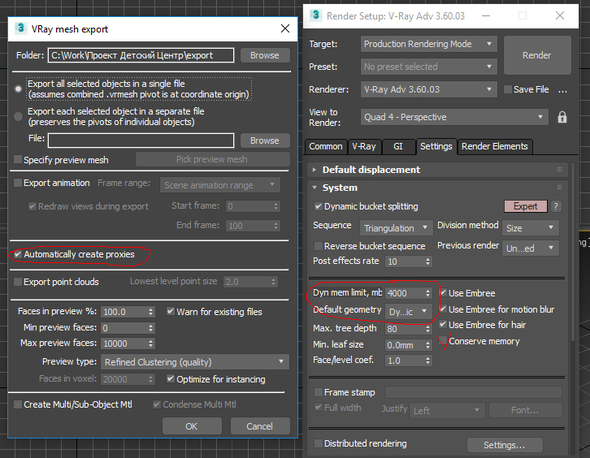
Task: Click Browse next to the File field
Action: [x=265, y=140]
